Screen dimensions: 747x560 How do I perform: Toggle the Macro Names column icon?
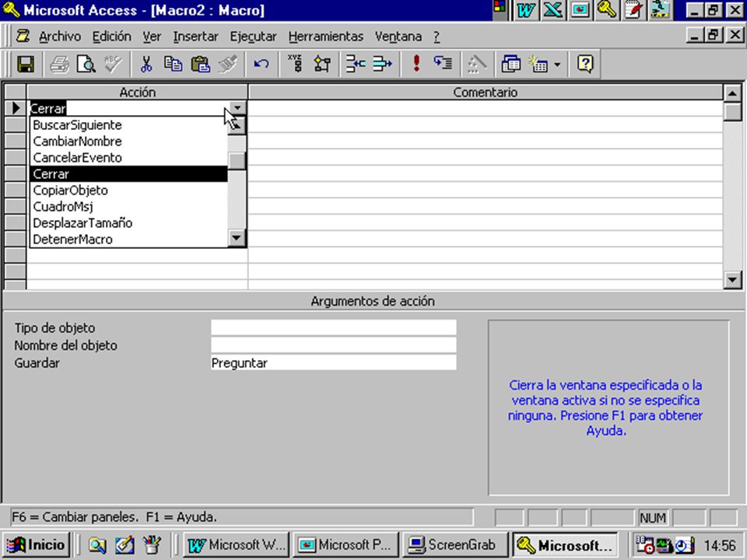point(296,64)
